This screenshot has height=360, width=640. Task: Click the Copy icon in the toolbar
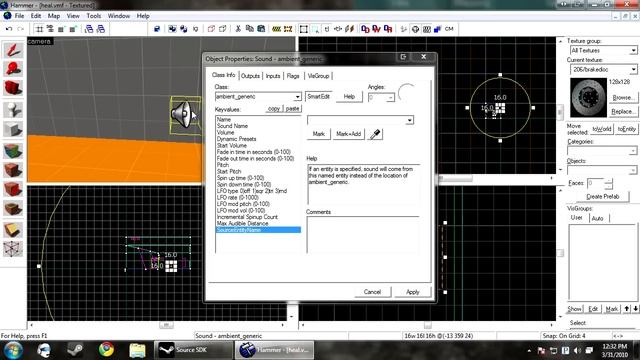[x=249, y=29]
